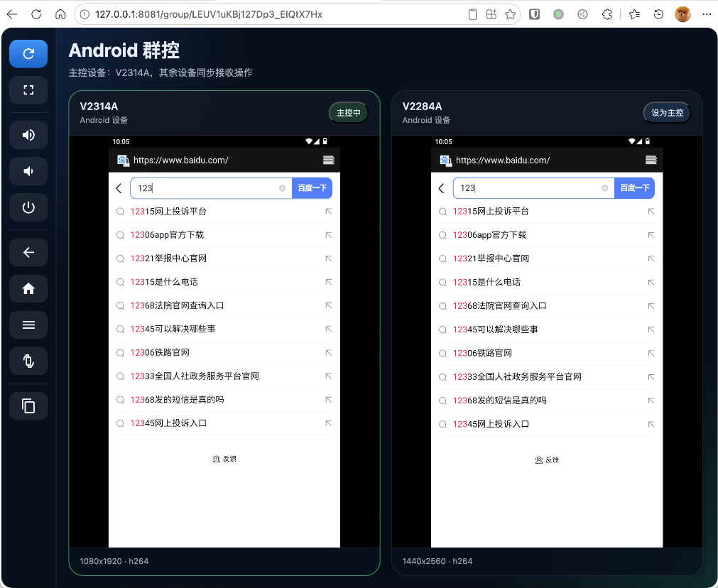Viewport: 718px width, 588px height.
Task: Bookmark this page with the star icon
Action: [510, 14]
